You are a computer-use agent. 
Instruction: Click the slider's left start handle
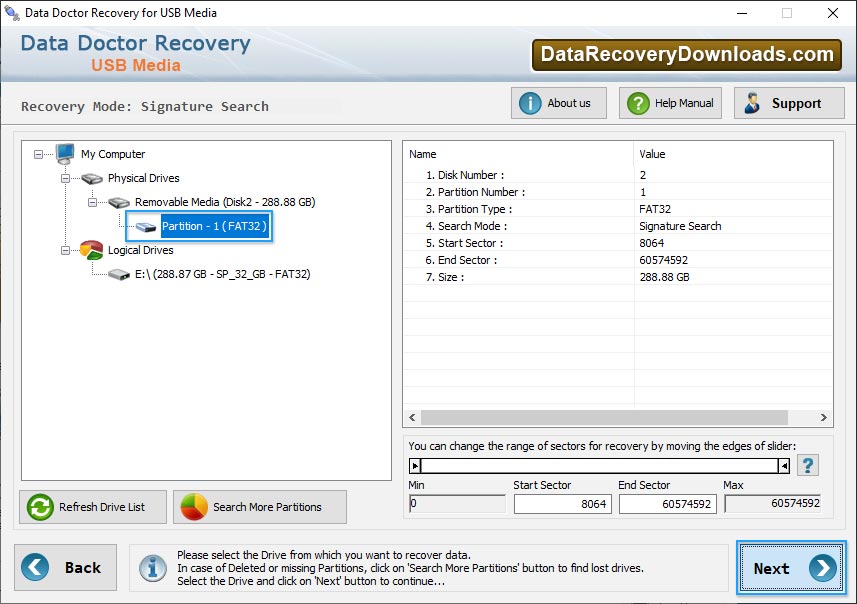(x=415, y=466)
